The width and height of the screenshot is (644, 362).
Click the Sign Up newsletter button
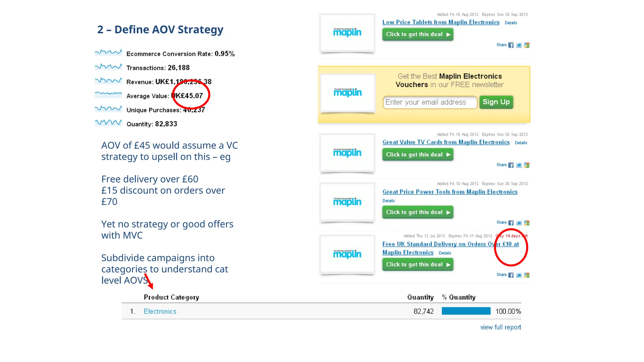point(496,102)
